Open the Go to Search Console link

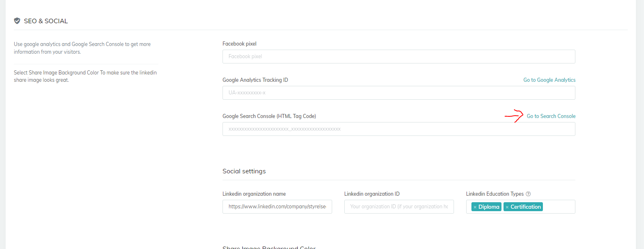pyautogui.click(x=551, y=116)
